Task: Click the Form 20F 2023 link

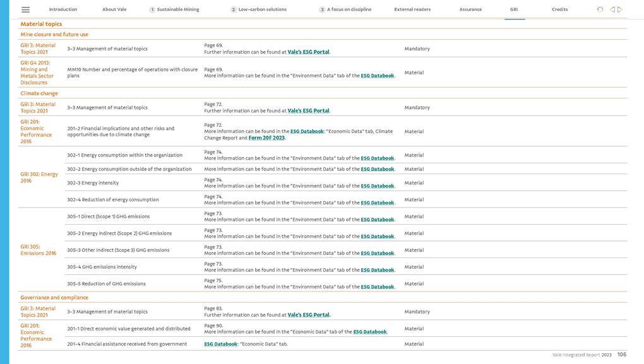Action: 266,138
